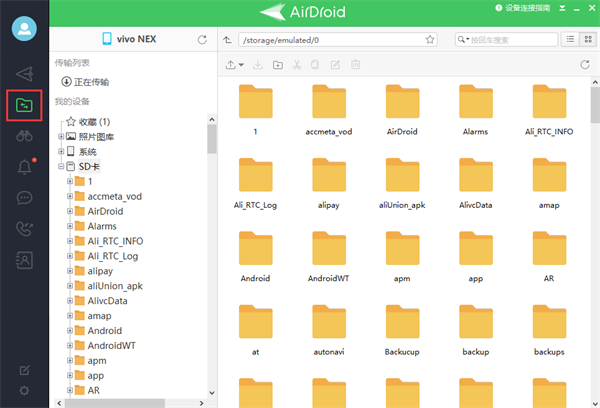The image size is (600, 408).
Task: Open the call logs phone icon
Action: tap(24, 229)
